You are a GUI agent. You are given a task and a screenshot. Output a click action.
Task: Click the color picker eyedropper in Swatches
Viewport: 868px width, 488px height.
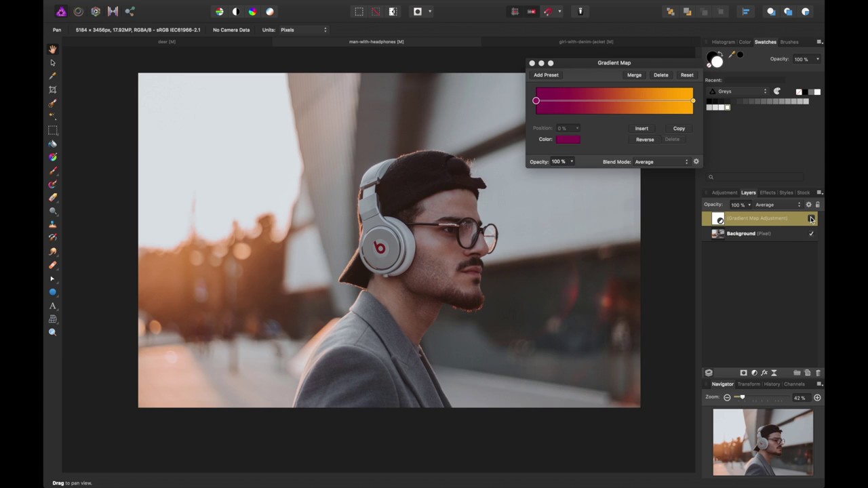click(x=732, y=55)
